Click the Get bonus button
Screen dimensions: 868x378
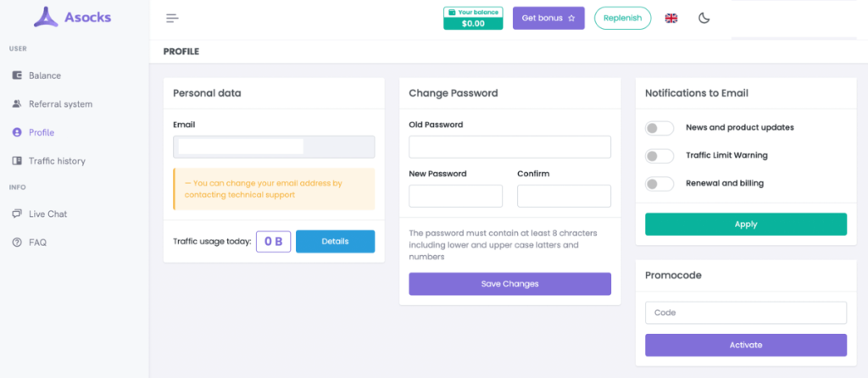pos(548,19)
